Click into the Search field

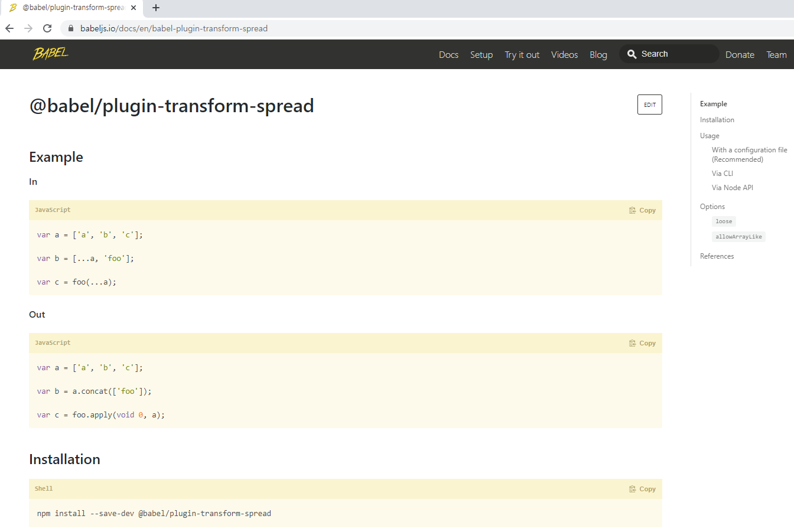coord(669,54)
